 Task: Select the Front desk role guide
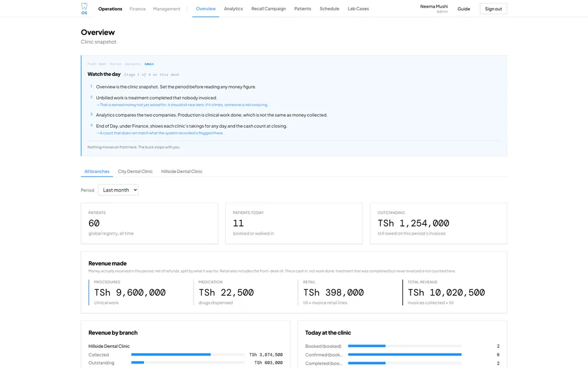coord(96,64)
